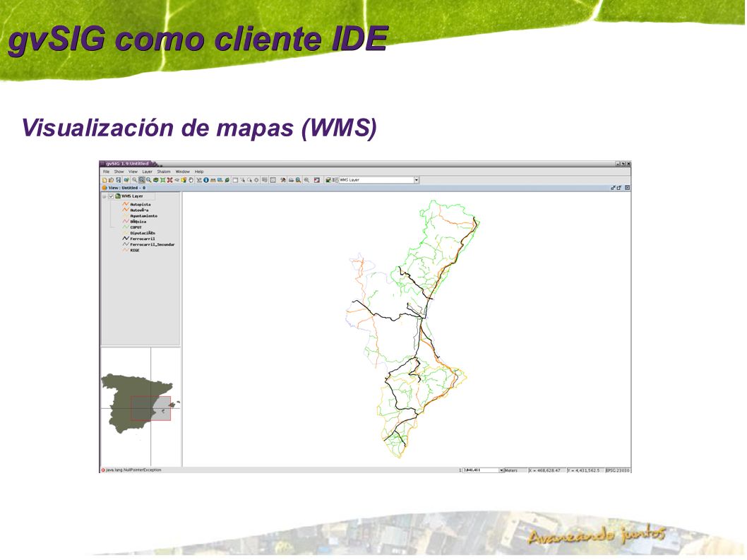
Task: Click the Ferrocarril_Secundar legend entry
Action: (153, 244)
